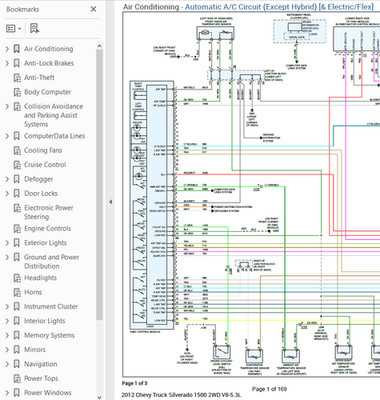Open the bookmark options list menu

coord(14,29)
